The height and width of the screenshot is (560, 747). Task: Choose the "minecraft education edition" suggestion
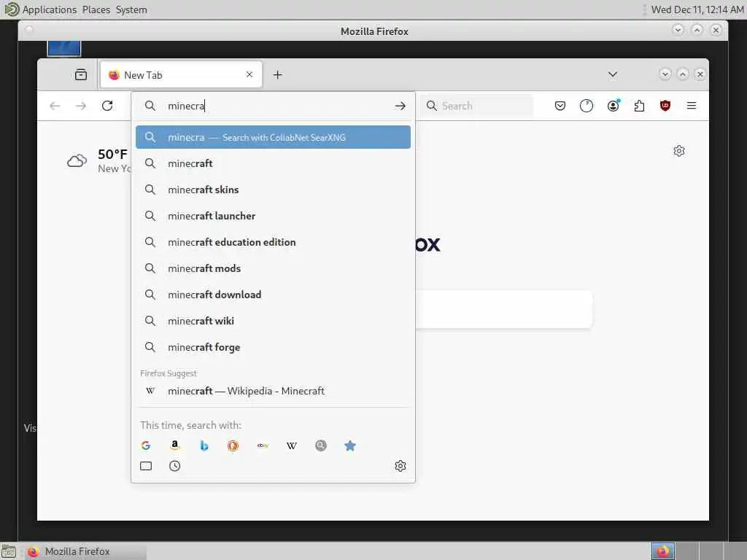pos(273,242)
